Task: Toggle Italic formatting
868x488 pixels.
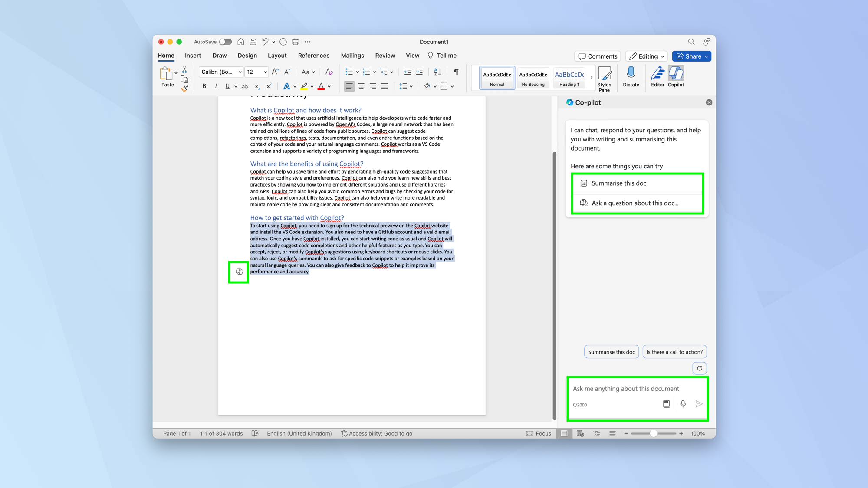Action: point(216,86)
